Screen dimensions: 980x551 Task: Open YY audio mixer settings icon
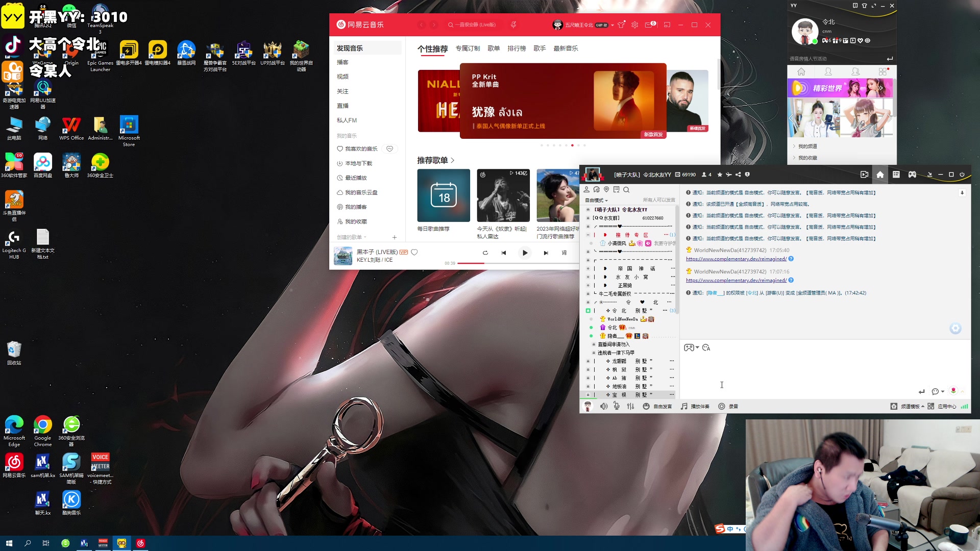pyautogui.click(x=630, y=406)
